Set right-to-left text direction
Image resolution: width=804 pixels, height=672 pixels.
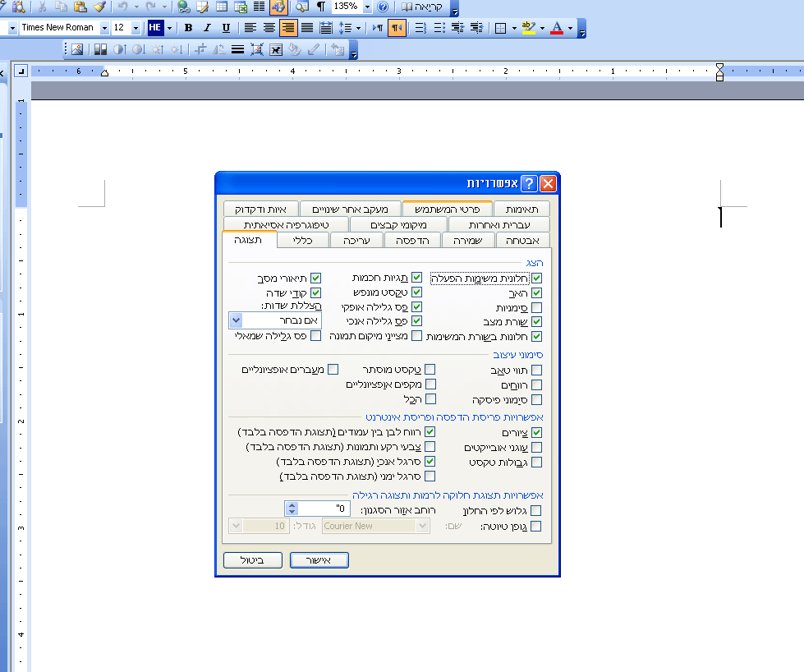(397, 28)
